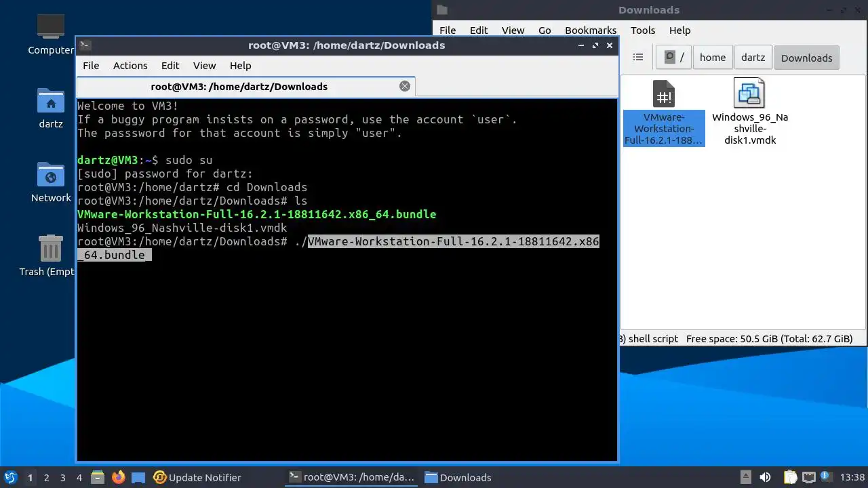Open the terminal Edit menu
The height and width of the screenshot is (488, 868).
[x=170, y=66]
